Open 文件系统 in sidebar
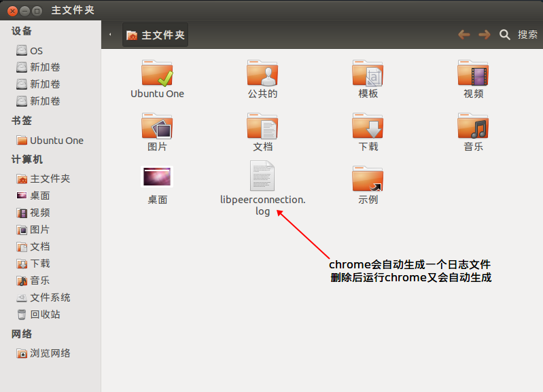Viewport: 543px width, 392px height. click(43, 298)
